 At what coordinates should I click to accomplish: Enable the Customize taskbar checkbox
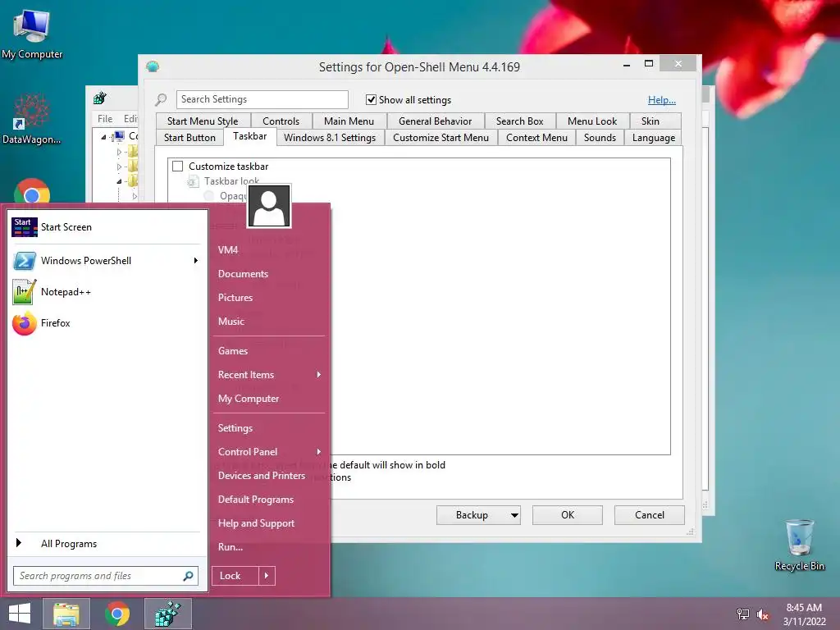178,167
